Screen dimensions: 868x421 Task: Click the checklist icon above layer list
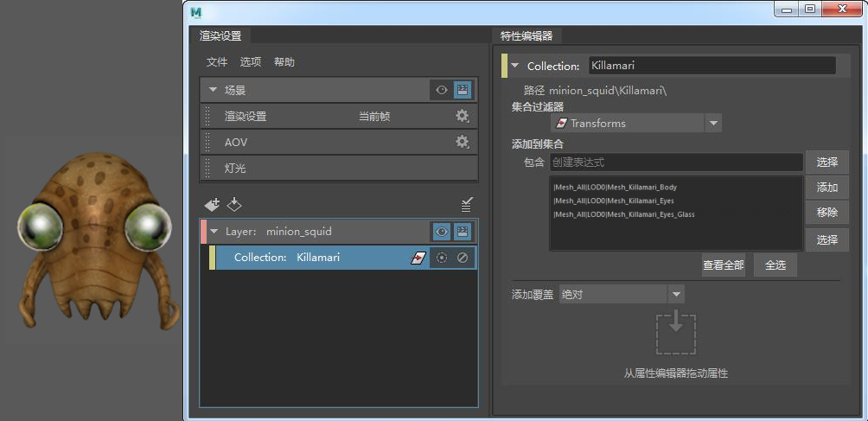pyautogui.click(x=466, y=205)
